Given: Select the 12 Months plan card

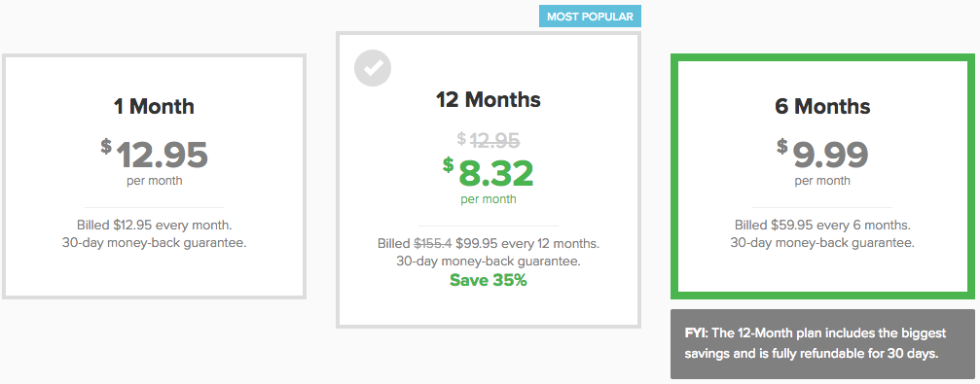Looking at the screenshot, I should (x=489, y=180).
